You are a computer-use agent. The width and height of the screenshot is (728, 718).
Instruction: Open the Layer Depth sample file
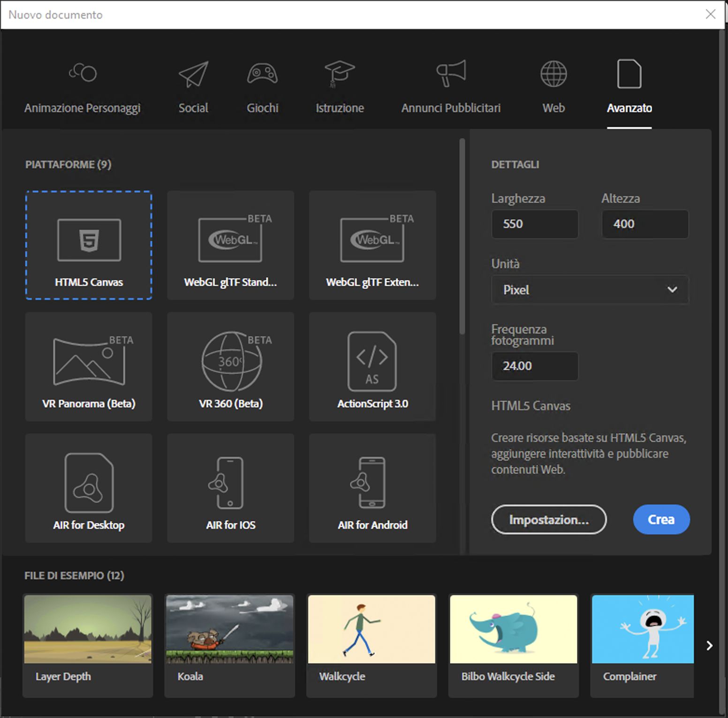coord(88,646)
